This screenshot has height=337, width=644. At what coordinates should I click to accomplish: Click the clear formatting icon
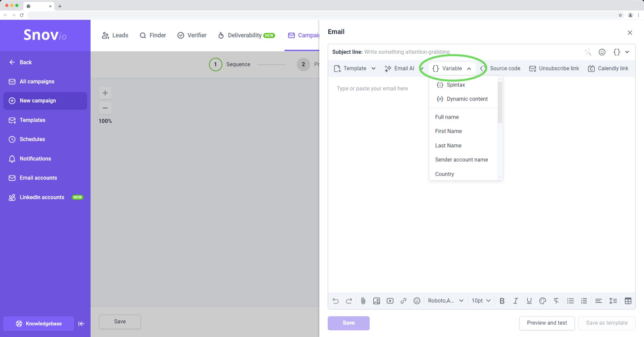556,301
